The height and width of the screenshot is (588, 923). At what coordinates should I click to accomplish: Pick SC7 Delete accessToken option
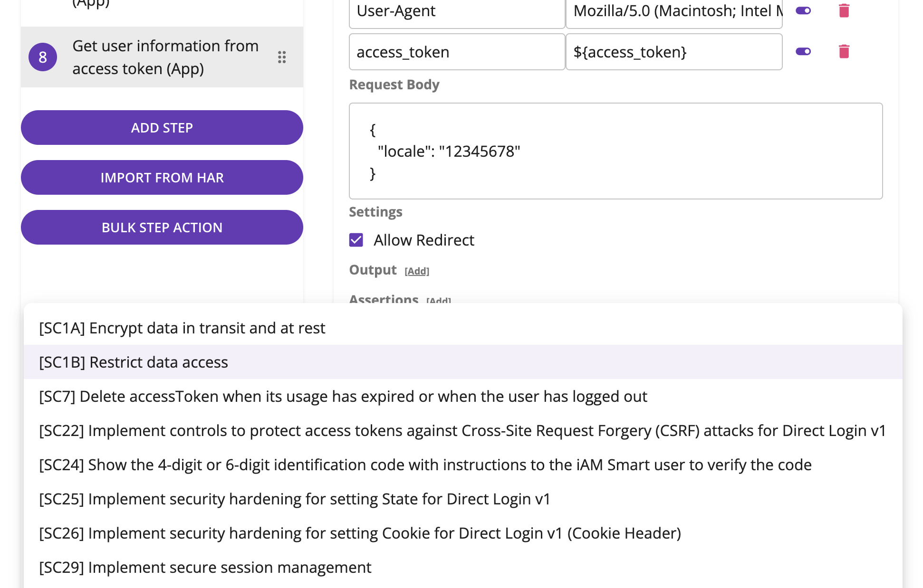pos(343,396)
